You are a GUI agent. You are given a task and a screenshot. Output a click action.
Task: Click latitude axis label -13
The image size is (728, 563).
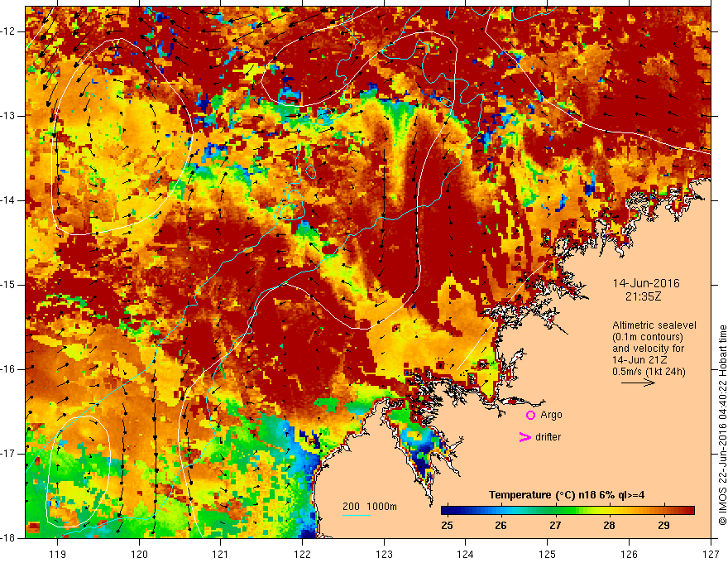tap(8, 116)
